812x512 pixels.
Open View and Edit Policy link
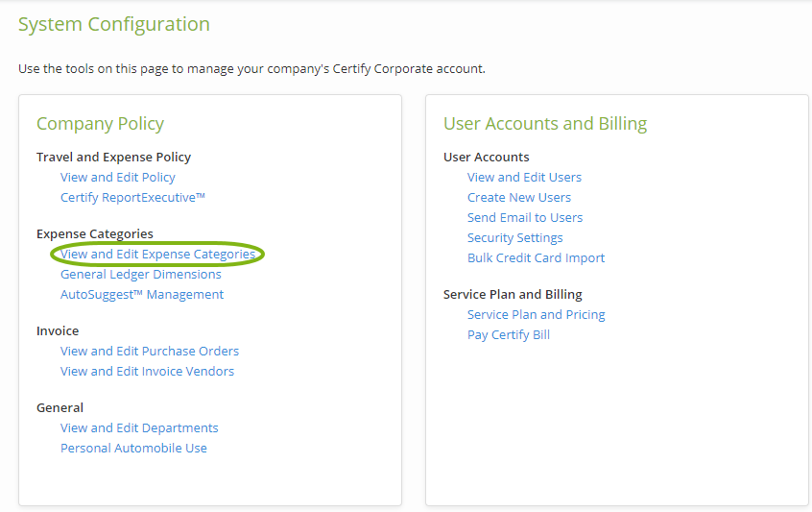click(117, 177)
